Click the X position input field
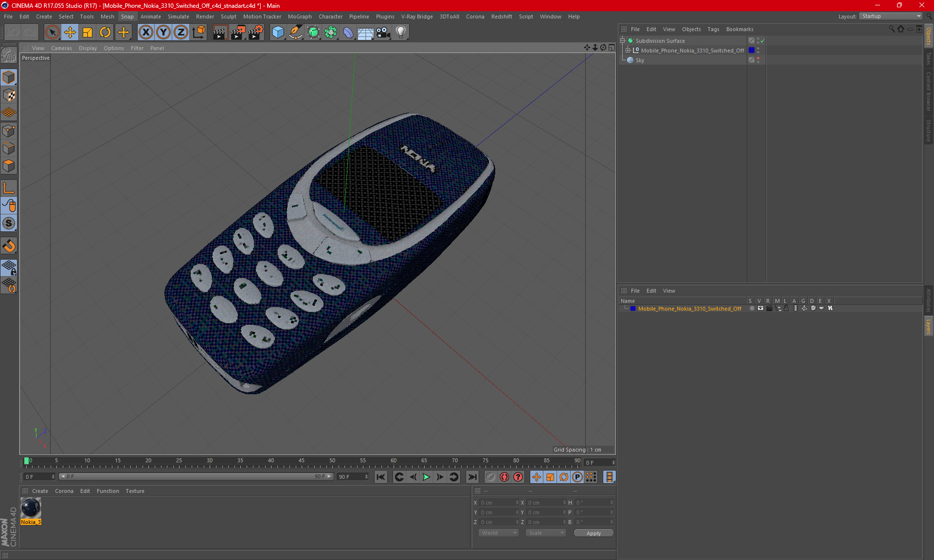 pos(499,503)
